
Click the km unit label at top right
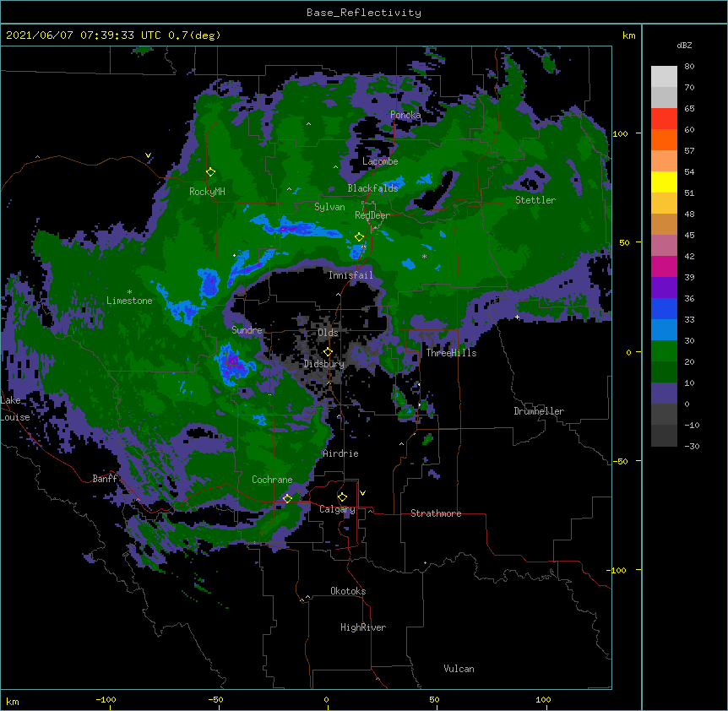coord(628,35)
